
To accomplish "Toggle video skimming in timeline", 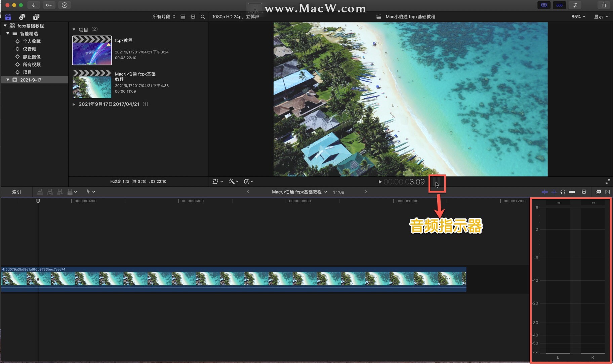I will [x=545, y=192].
